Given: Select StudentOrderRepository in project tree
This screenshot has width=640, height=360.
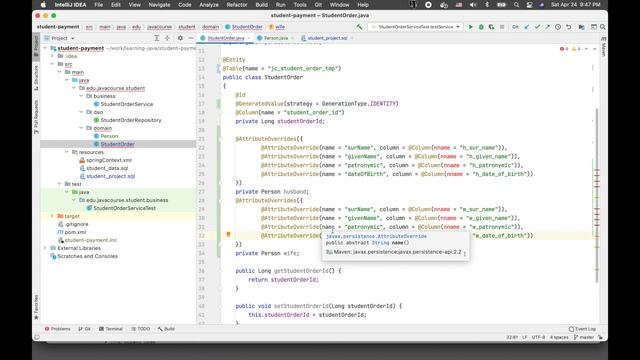Looking at the screenshot, I should click(131, 120).
